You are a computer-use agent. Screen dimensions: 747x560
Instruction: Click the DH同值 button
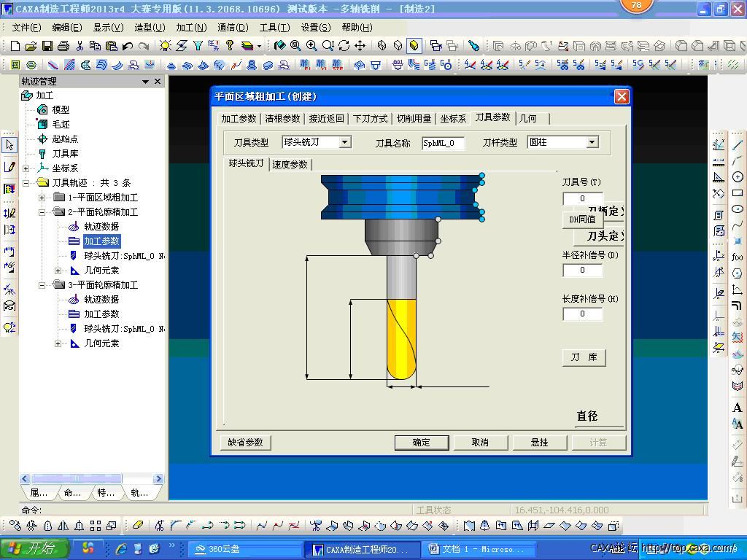point(583,219)
